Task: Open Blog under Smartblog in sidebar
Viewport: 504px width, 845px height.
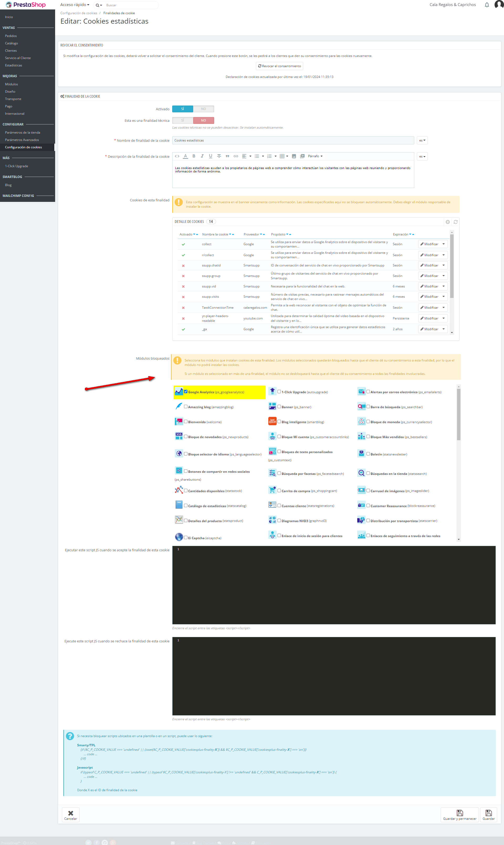Action: point(8,185)
